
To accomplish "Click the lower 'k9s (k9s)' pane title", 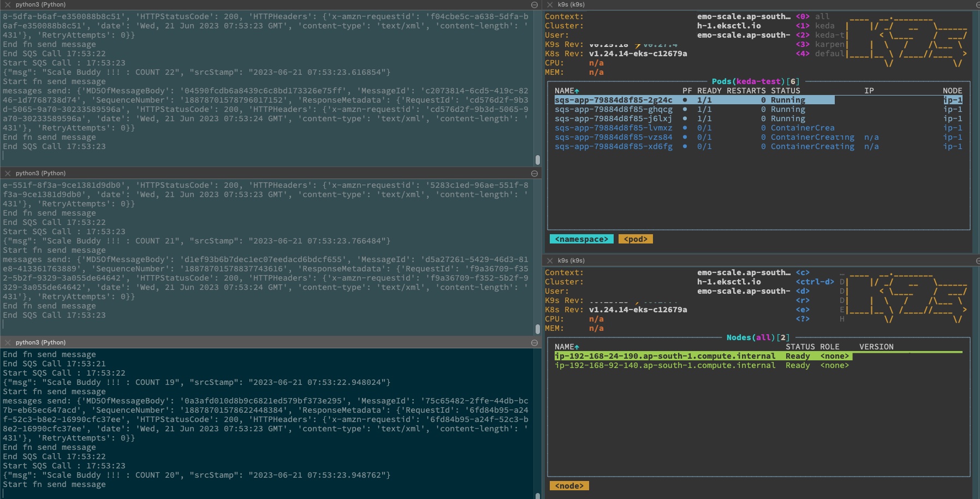I will click(571, 260).
